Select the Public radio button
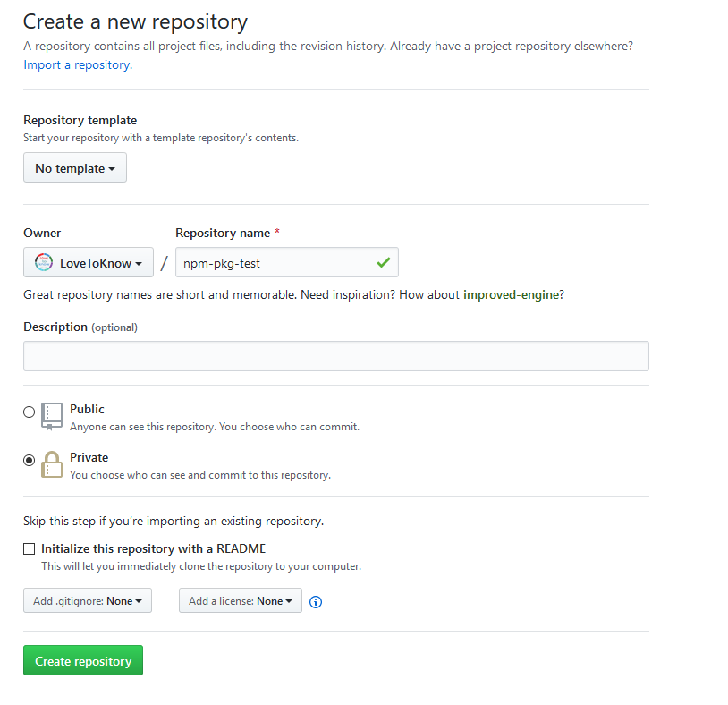The image size is (728, 705). coord(30,412)
